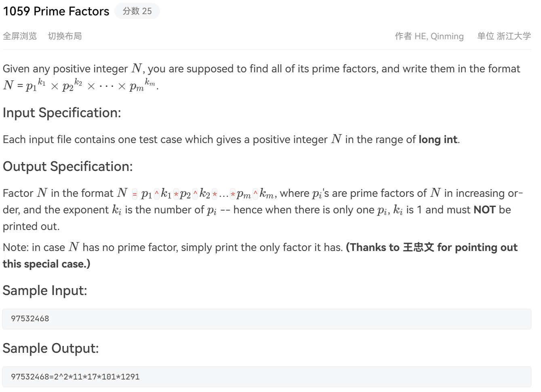
Task: Switch layout with the 切换布局 button
Action: (65, 36)
